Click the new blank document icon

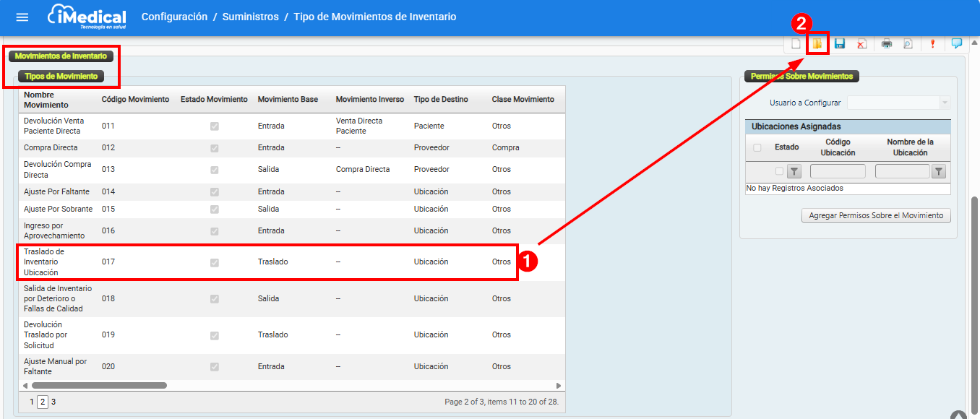[796, 44]
